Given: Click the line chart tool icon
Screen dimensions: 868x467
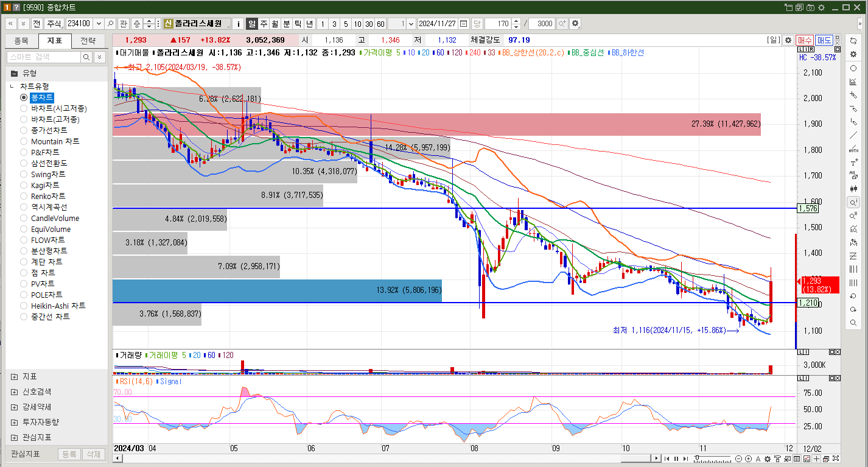Looking at the screenshot, I should [853, 82].
